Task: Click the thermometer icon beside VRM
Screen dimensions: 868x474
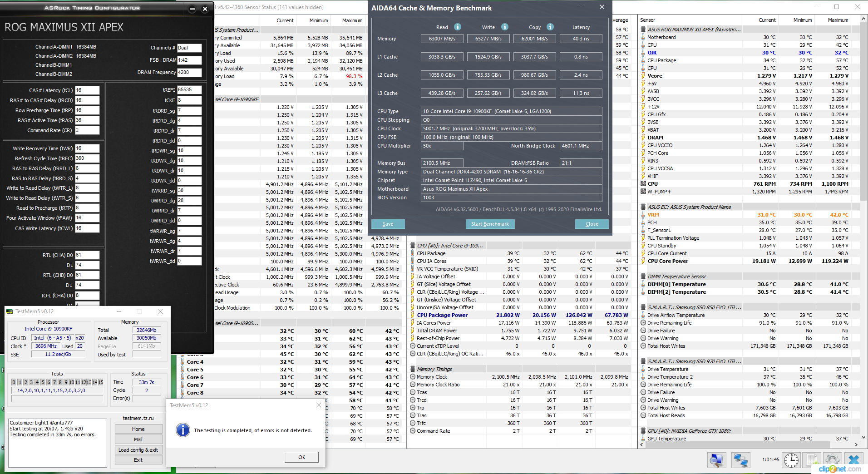Action: click(x=643, y=215)
